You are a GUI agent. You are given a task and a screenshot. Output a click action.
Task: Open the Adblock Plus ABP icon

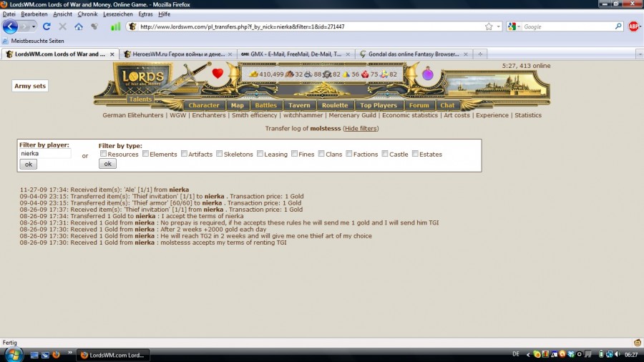click(633, 26)
